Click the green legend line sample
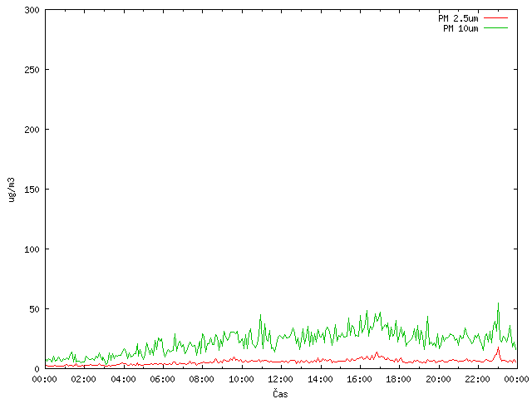This screenshot has height=399, width=532. 495,28
